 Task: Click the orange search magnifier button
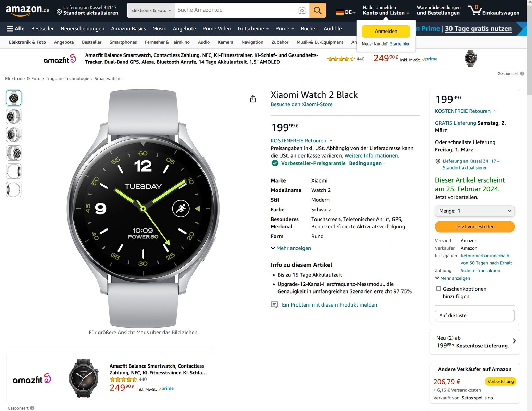[318, 10]
